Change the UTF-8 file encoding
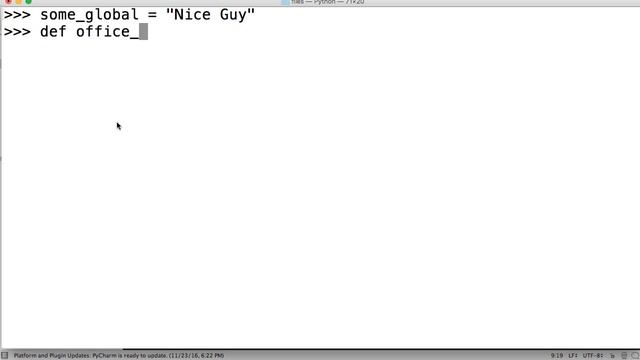 pos(593,356)
